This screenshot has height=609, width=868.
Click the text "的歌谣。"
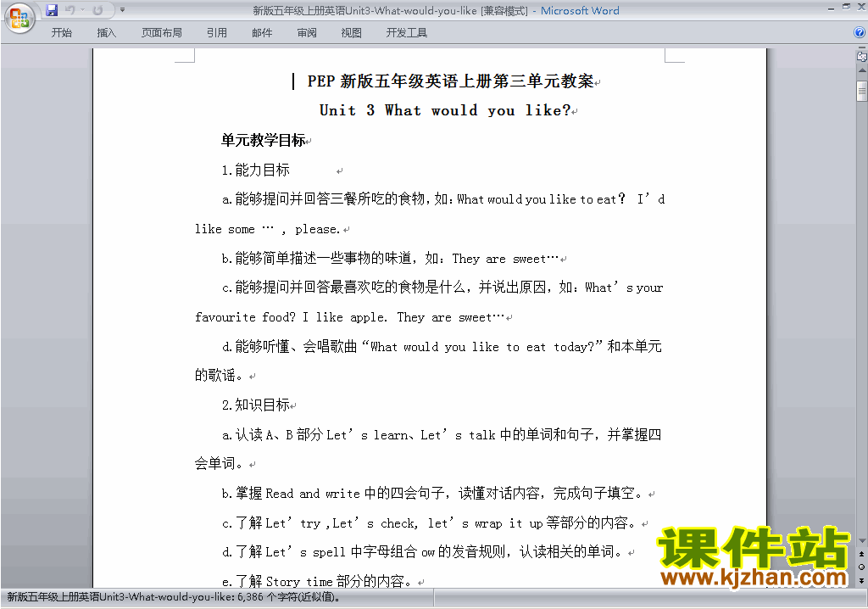[219, 376]
